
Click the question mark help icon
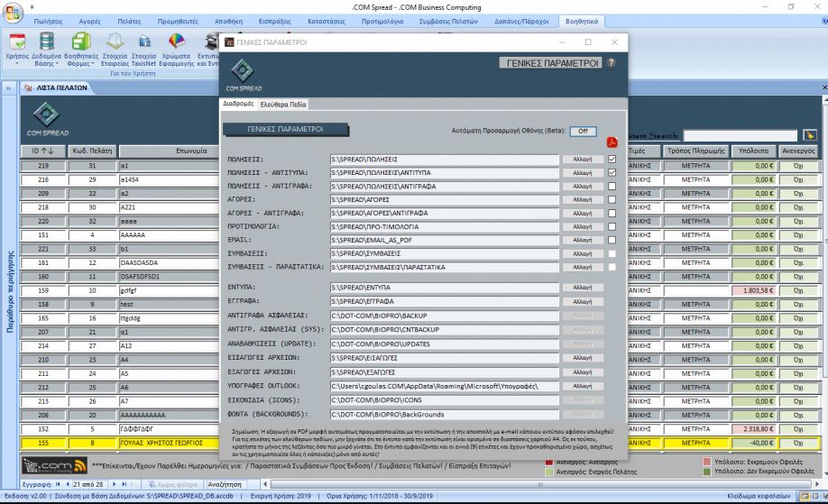click(x=611, y=62)
